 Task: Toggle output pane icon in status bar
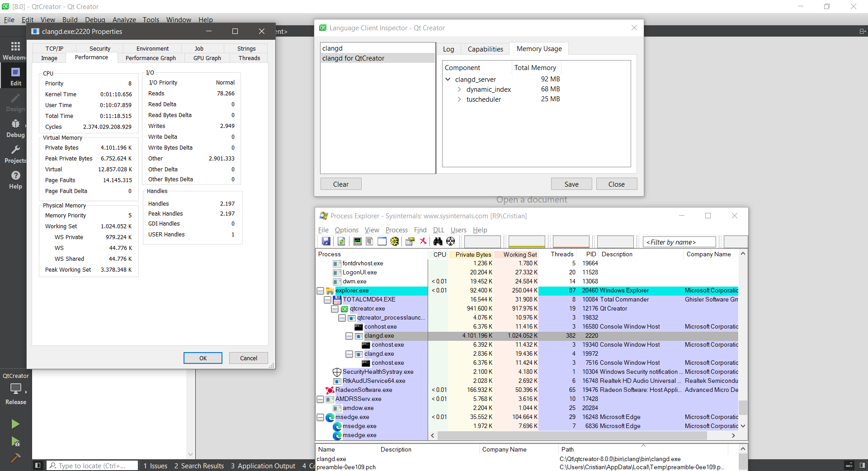[849, 466]
